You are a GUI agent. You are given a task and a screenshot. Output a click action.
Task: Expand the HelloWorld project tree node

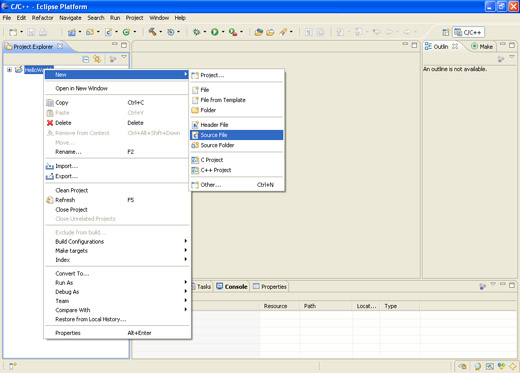(x=9, y=70)
